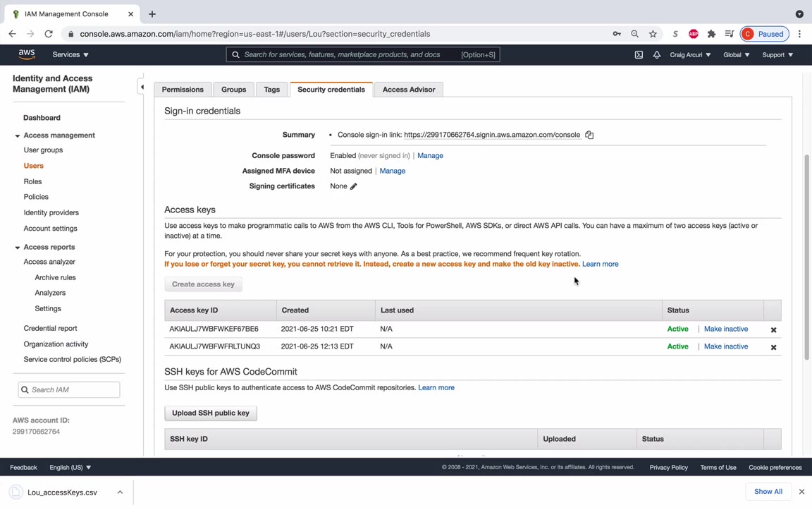Switch to the Access Advisor tab

(409, 89)
